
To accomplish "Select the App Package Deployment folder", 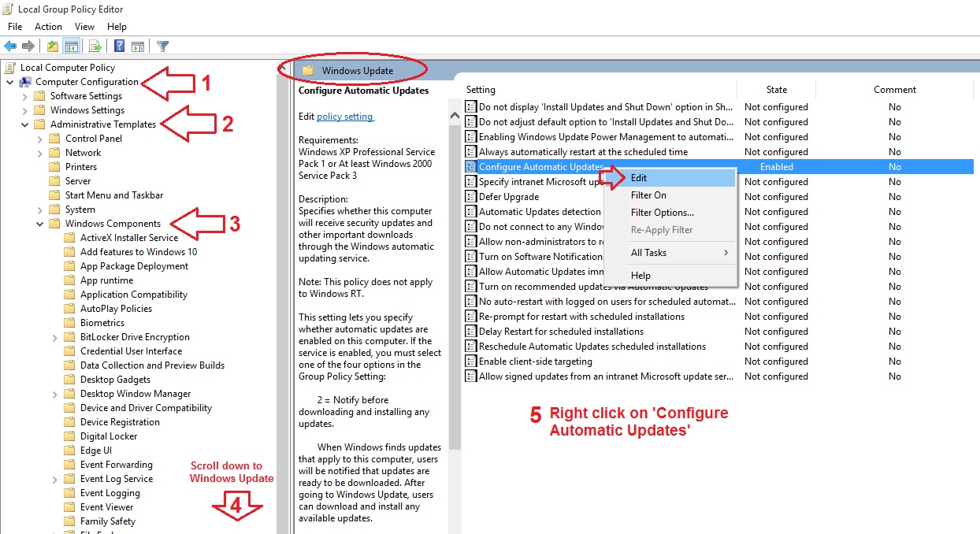I will click(x=134, y=266).
